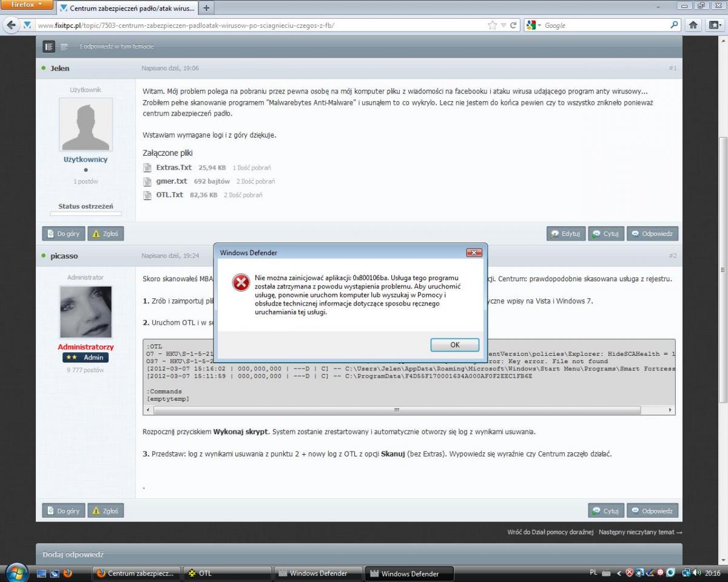Image resolution: width=728 pixels, height=582 pixels.
Task: Switch to the OTL taskbar button
Action: click(227, 573)
